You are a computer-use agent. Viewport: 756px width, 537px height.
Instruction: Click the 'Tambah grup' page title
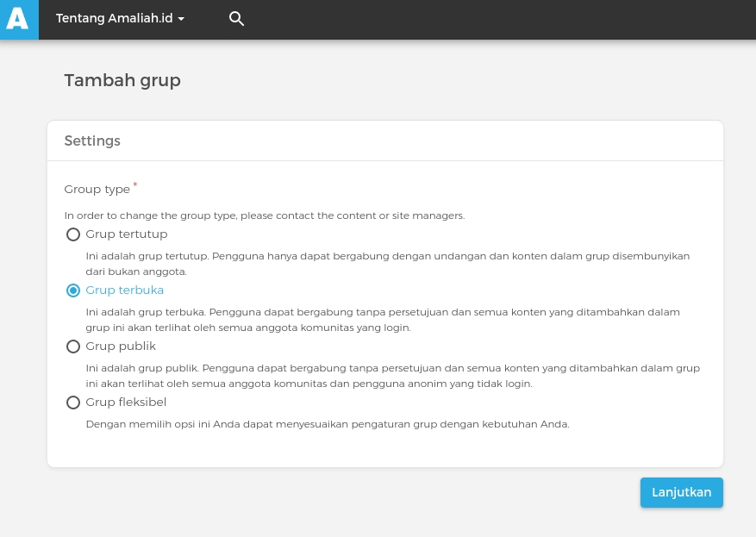point(122,81)
